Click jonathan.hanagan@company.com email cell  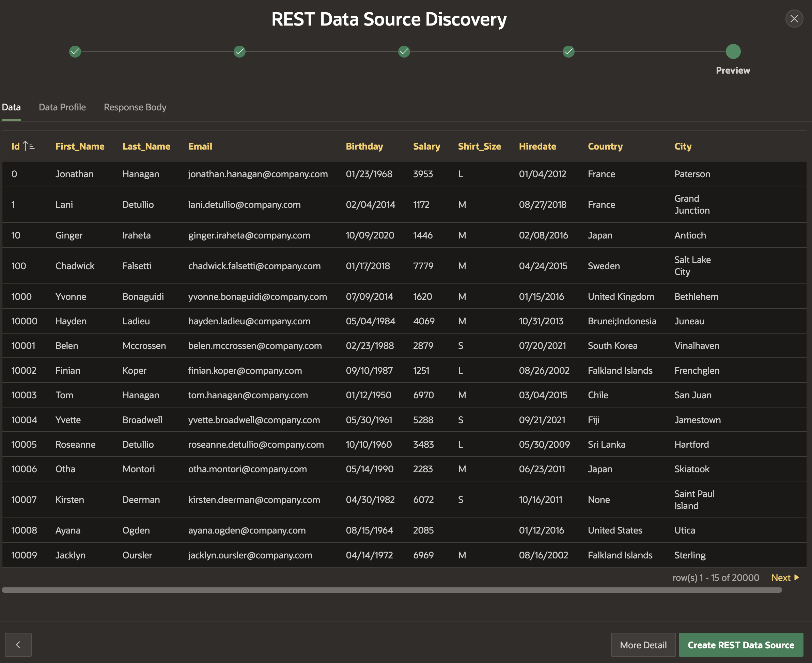[x=258, y=174]
